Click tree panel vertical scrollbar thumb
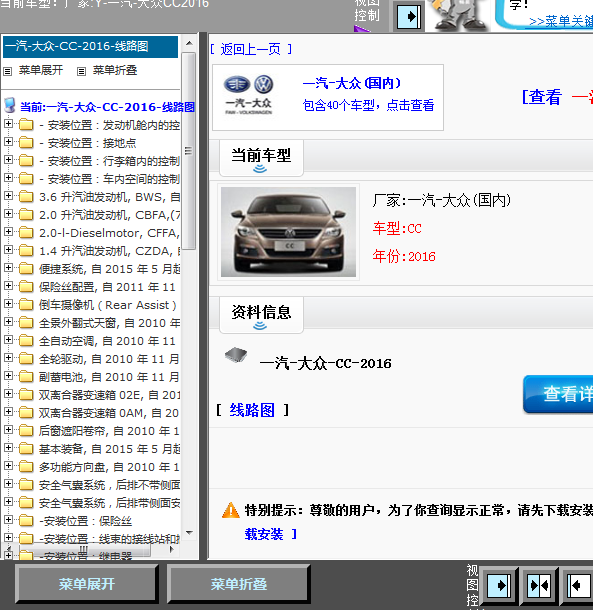 pos(189,151)
